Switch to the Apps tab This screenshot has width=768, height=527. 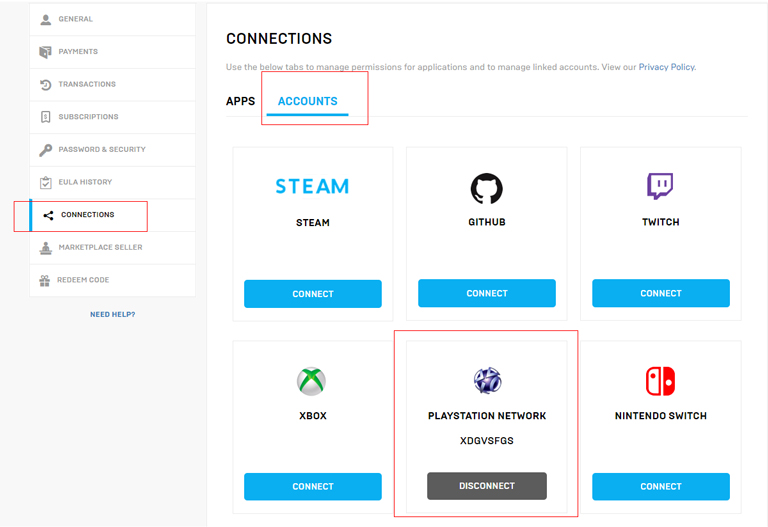point(240,101)
